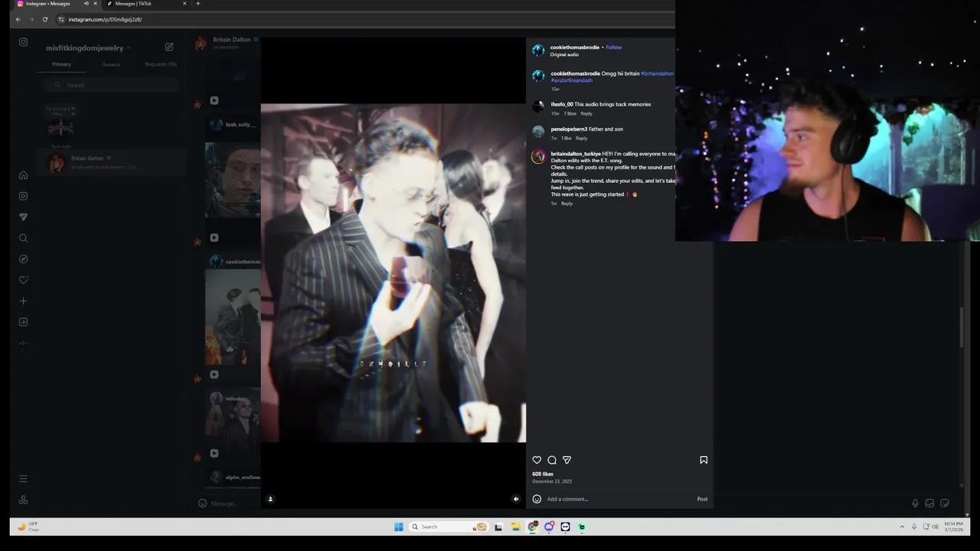Open the Requests messages tab

(161, 64)
